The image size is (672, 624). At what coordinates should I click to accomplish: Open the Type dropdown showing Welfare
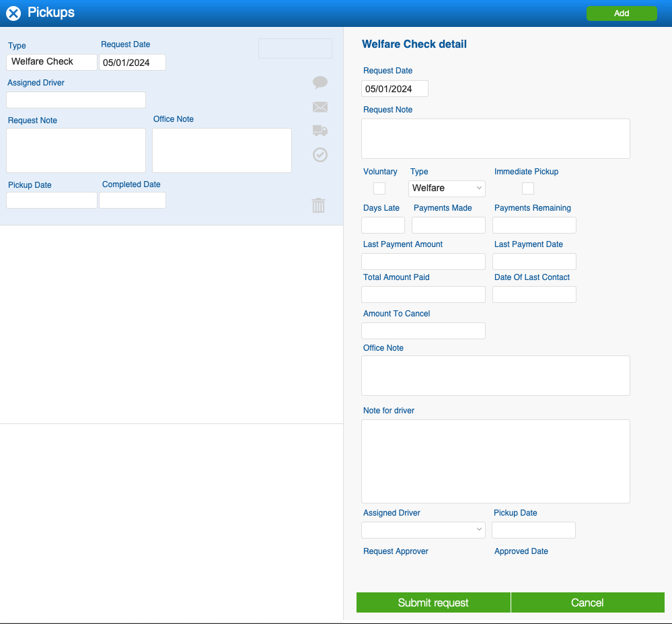pos(447,188)
